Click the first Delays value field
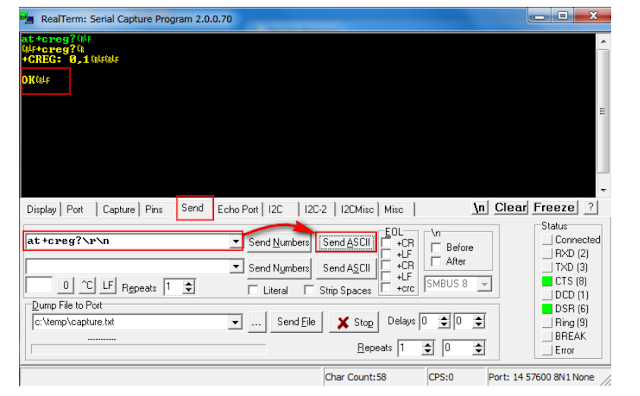The image size is (640, 396). 429,321
